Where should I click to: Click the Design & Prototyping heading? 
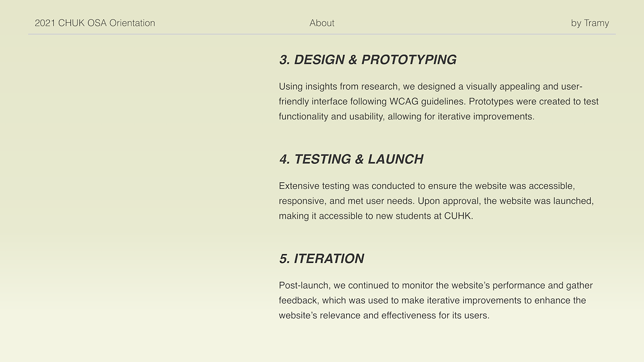(x=368, y=60)
